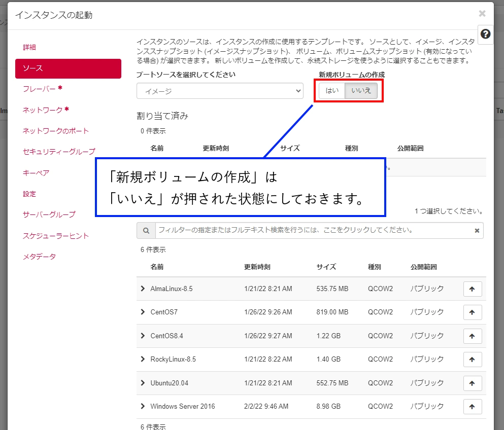Expand the AlmaLinux-8.5 row details

143,289
